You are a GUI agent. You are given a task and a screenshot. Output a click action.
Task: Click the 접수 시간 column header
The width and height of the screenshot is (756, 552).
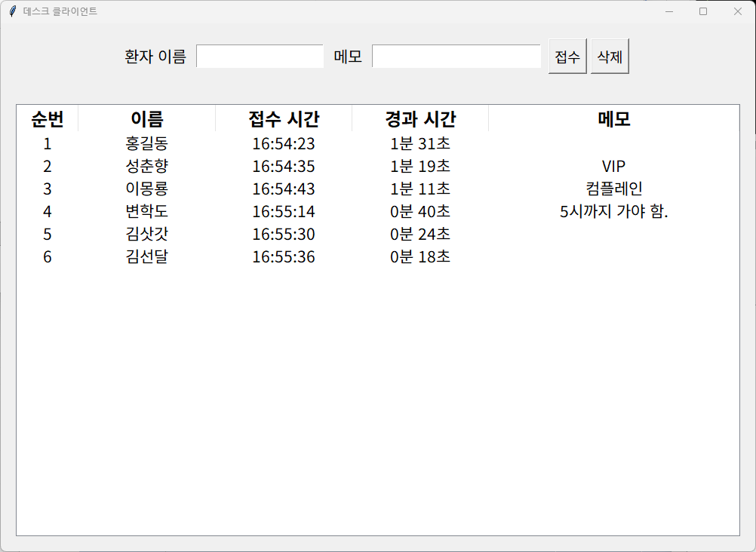coord(284,119)
